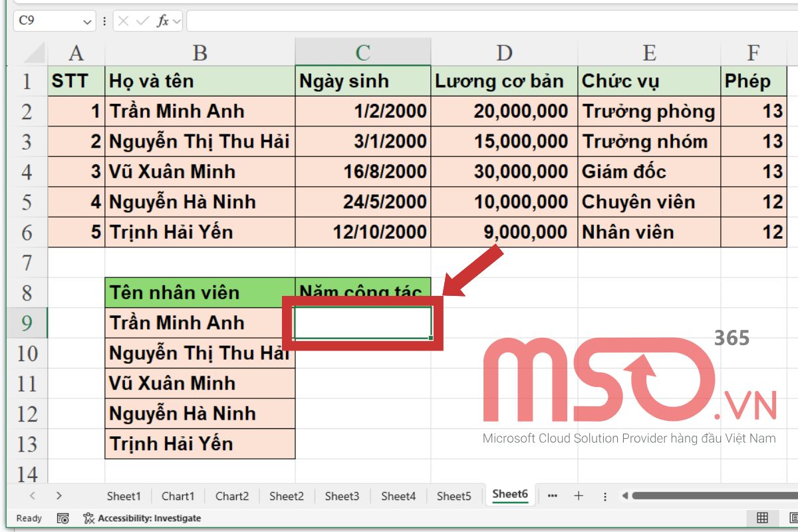Select row 1 header

[27, 81]
